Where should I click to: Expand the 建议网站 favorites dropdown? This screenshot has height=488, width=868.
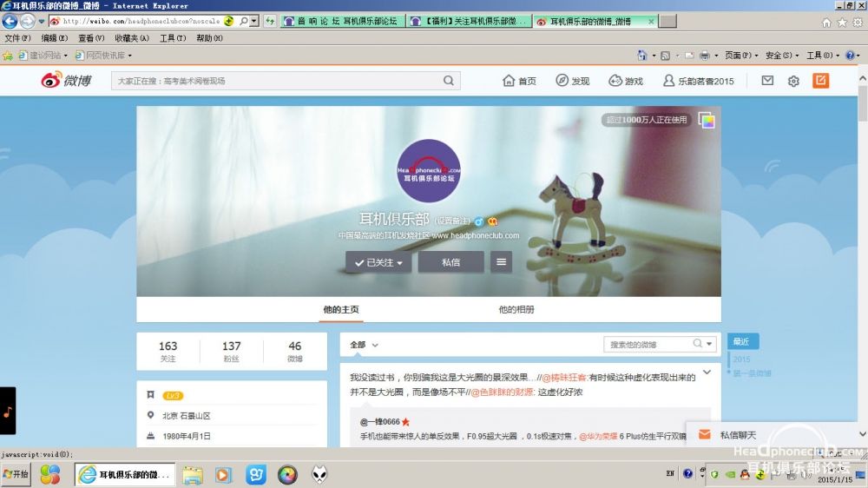tap(65, 56)
